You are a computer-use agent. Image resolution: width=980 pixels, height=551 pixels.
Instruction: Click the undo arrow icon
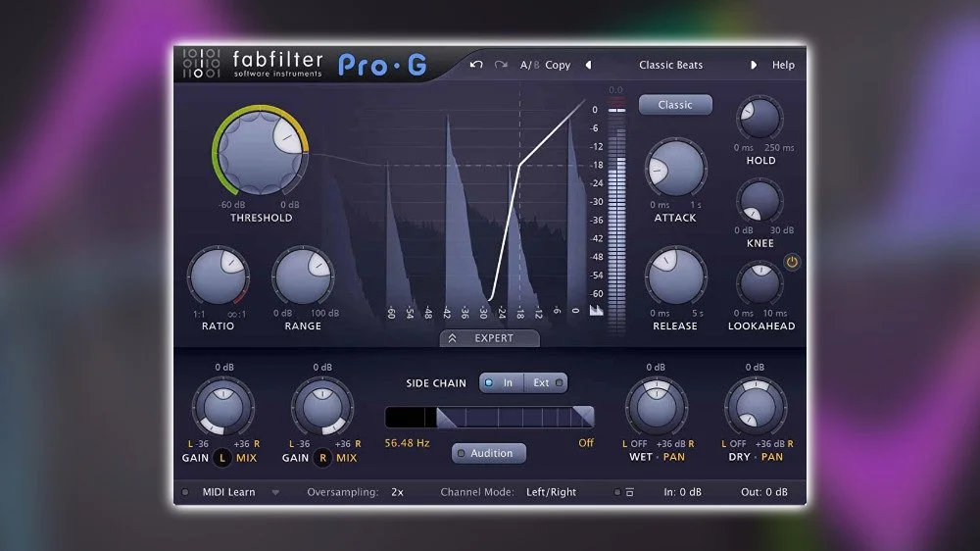pos(476,65)
